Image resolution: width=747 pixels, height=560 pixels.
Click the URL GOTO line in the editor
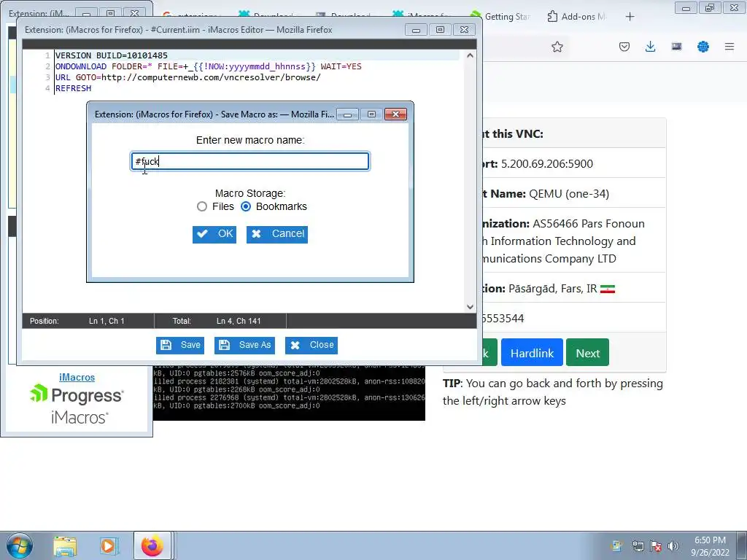tap(187, 77)
